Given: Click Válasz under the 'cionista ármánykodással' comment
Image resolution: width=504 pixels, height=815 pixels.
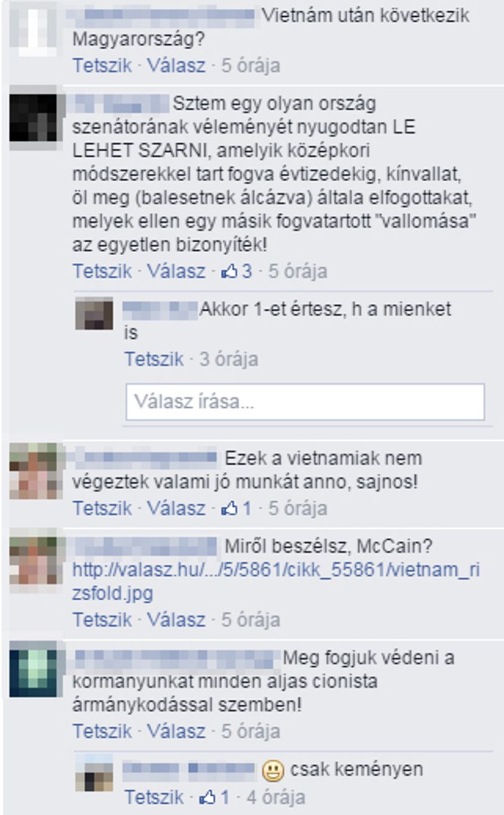Looking at the screenshot, I should click(x=175, y=731).
